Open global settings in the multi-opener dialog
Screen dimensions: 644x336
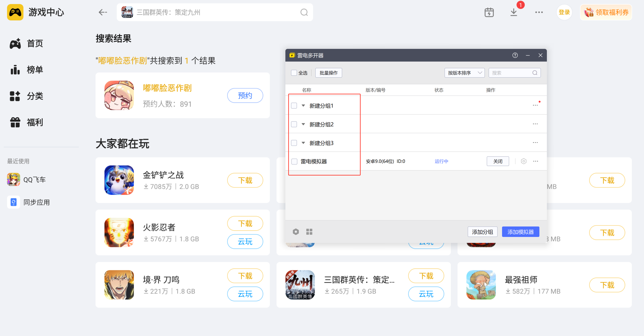pos(296,232)
